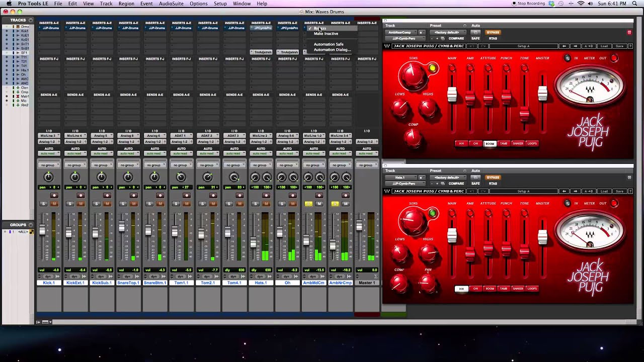Click Waves logo in upper plugin toolbar
The height and width of the screenshot is (362, 644).
click(387, 46)
